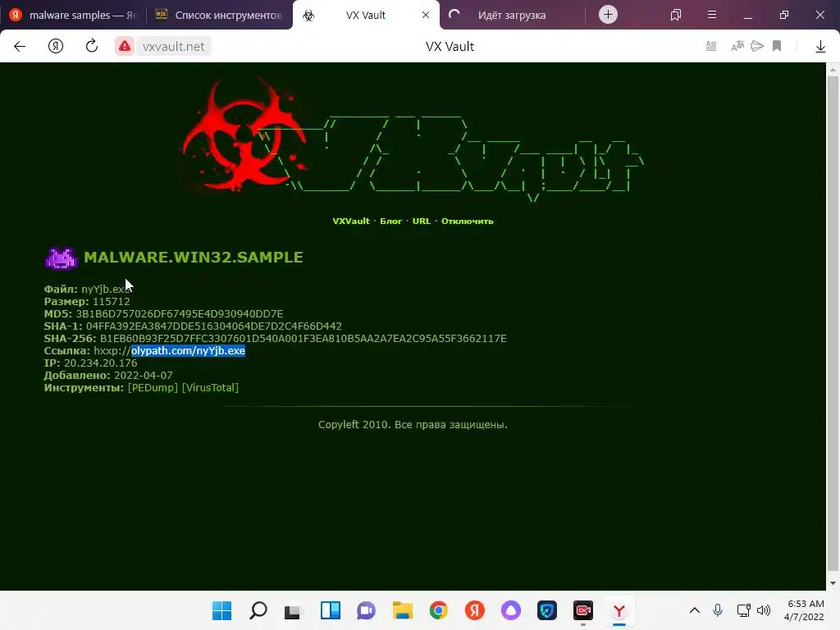840x630 pixels.
Task: Click the share/send page icon
Action: pos(757,47)
